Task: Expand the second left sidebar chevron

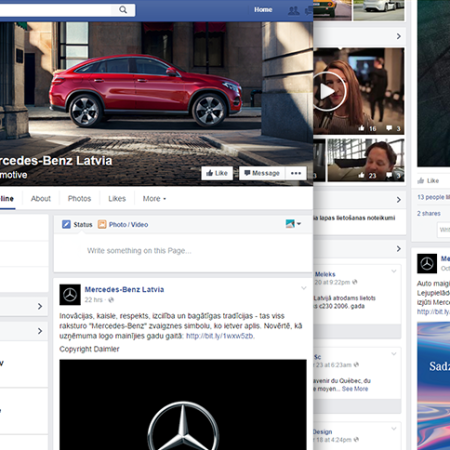Action: tap(40, 331)
